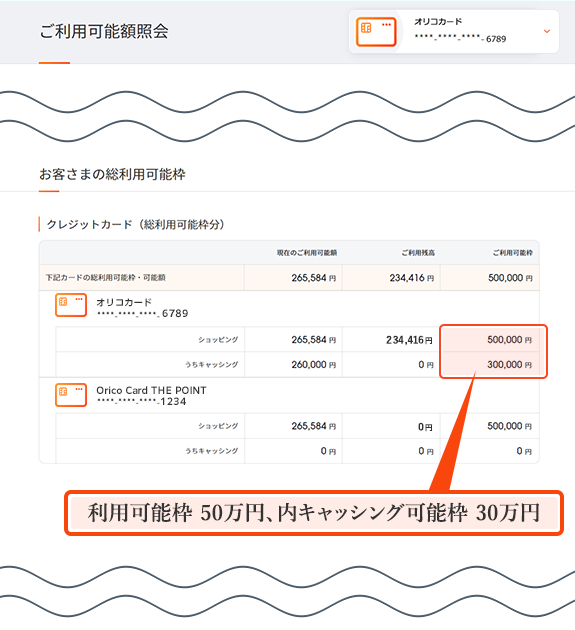575x630 pixels.
Task: Click the ご利用可能額照会 page title
Action: pos(104,31)
